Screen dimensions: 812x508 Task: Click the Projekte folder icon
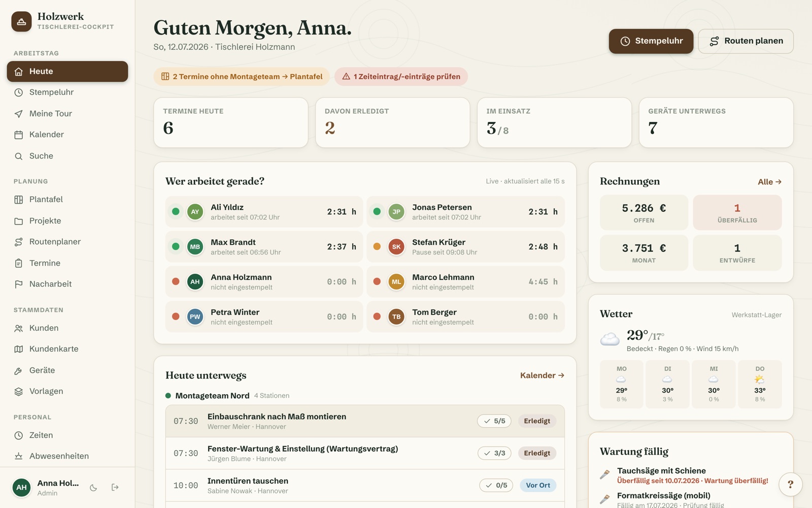click(19, 221)
